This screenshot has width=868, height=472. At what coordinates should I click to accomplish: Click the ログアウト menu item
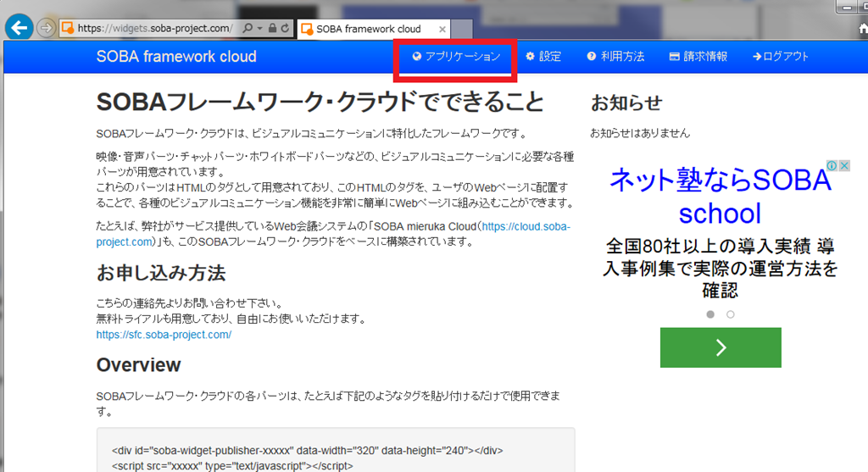(x=781, y=57)
